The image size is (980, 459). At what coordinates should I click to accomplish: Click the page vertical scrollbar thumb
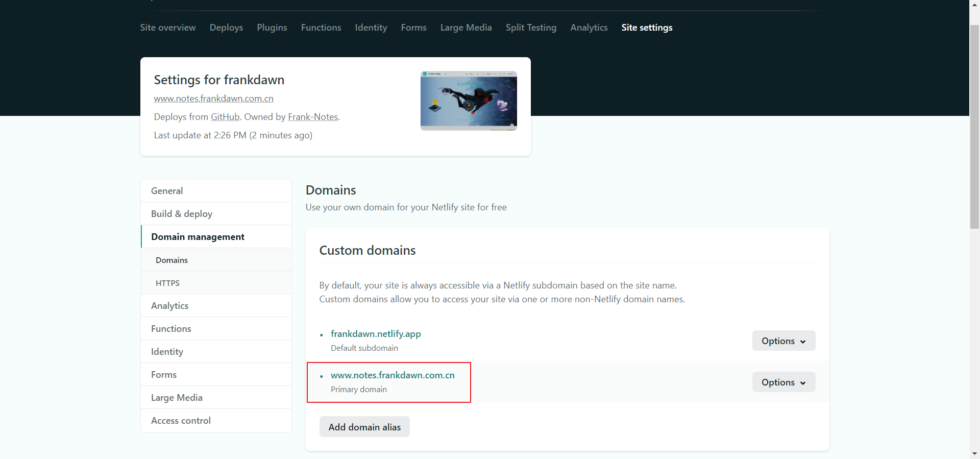974,127
